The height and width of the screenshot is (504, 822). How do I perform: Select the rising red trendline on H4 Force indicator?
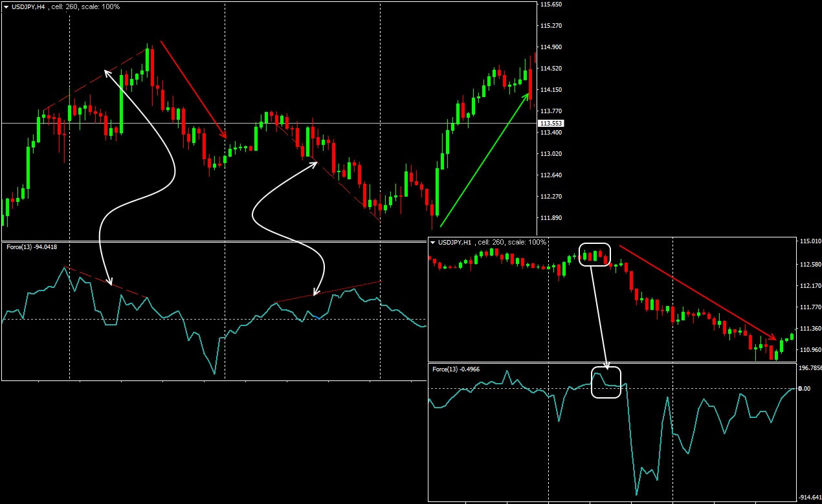328,292
